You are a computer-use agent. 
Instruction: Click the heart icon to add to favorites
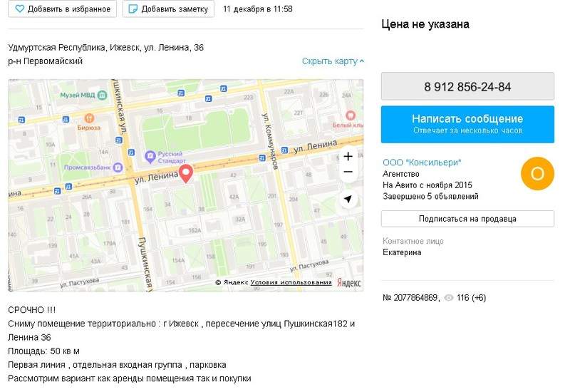point(20,9)
